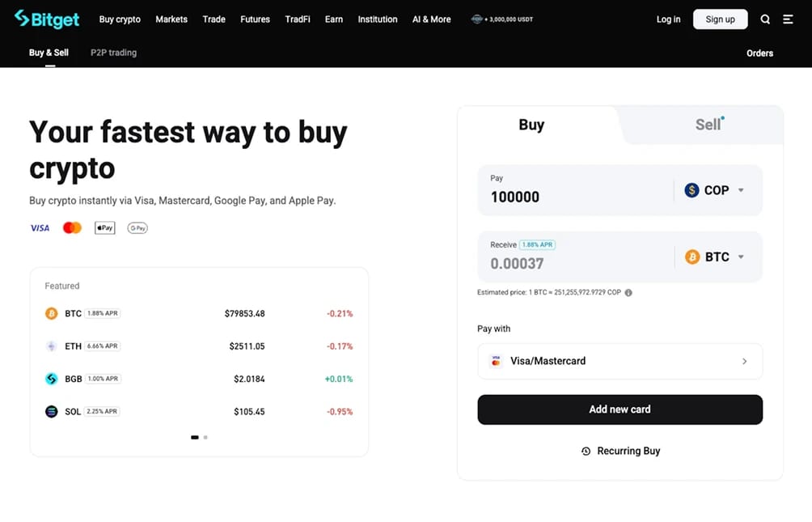Viewport: 812px width, 522px height.
Task: Open the Earn menu
Action: pyautogui.click(x=334, y=19)
